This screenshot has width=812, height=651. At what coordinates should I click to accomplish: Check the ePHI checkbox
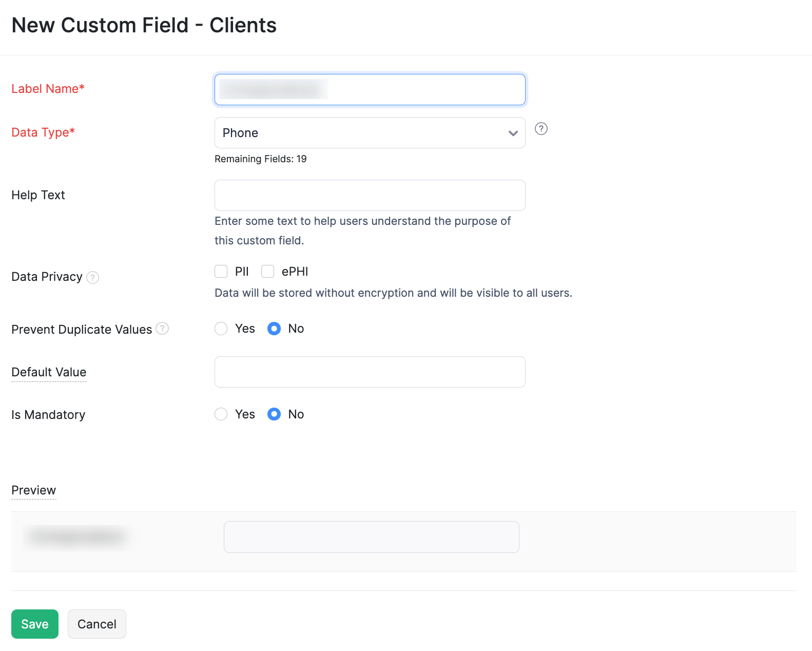click(x=268, y=271)
